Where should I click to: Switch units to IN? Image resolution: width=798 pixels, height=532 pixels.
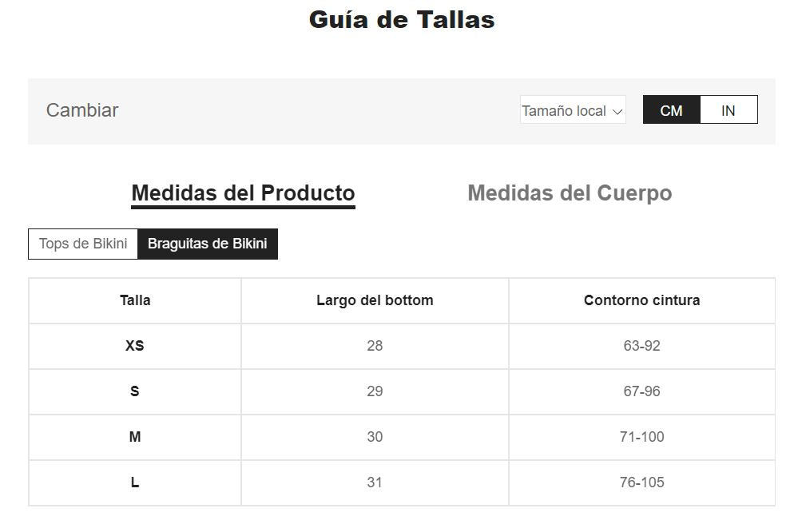click(x=728, y=111)
